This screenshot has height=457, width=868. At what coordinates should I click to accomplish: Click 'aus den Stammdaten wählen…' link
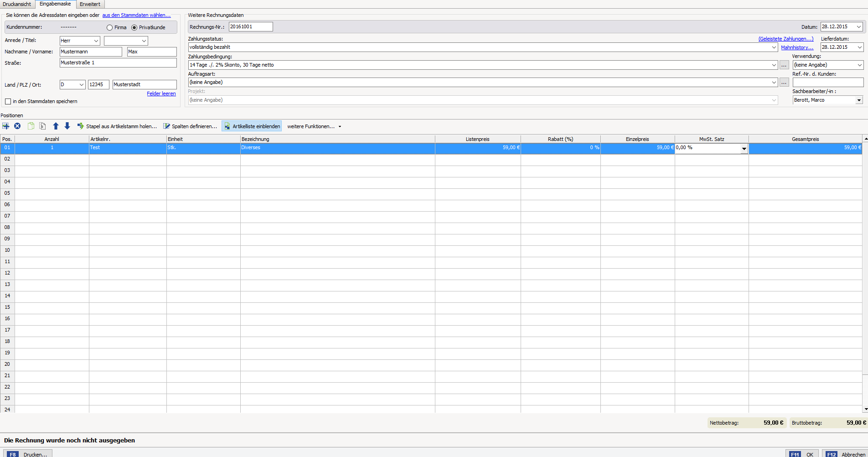pyautogui.click(x=136, y=15)
